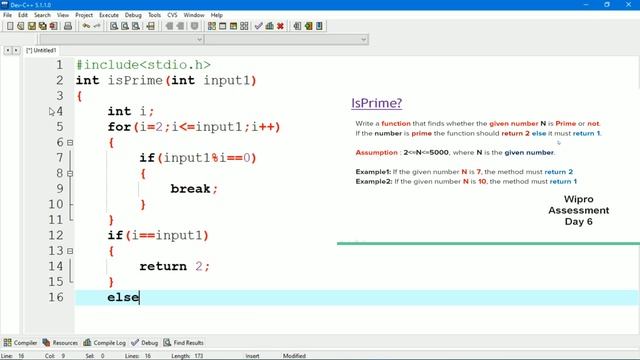Screen dimensions: 640x360
Task: Click the Open file toolbar icon
Action: tap(20, 26)
